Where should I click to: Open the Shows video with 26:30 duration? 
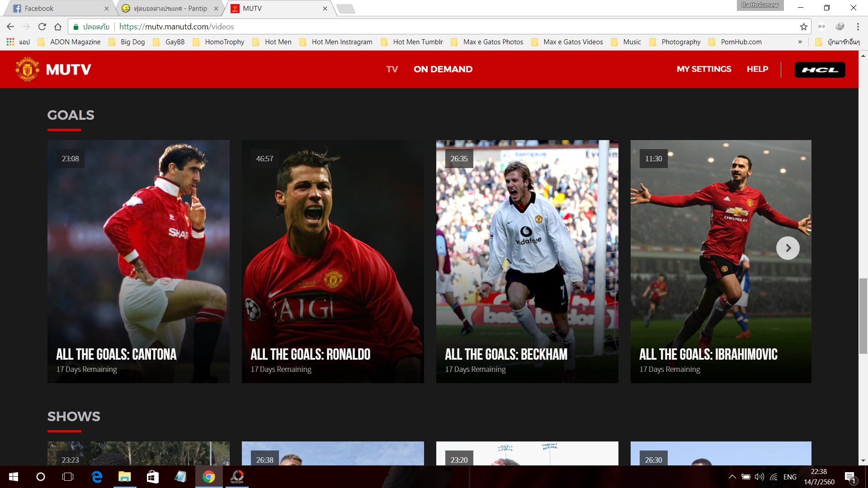[x=721, y=454]
